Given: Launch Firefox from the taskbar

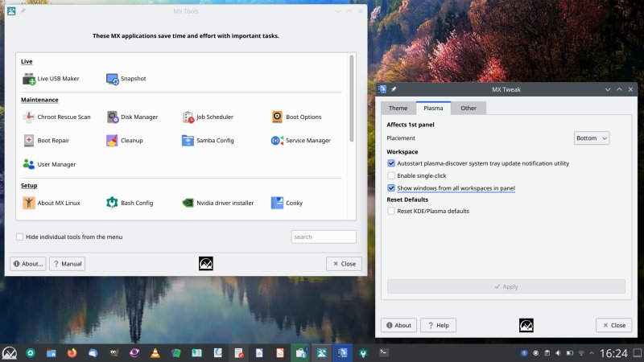Looking at the screenshot, I should (x=72, y=353).
